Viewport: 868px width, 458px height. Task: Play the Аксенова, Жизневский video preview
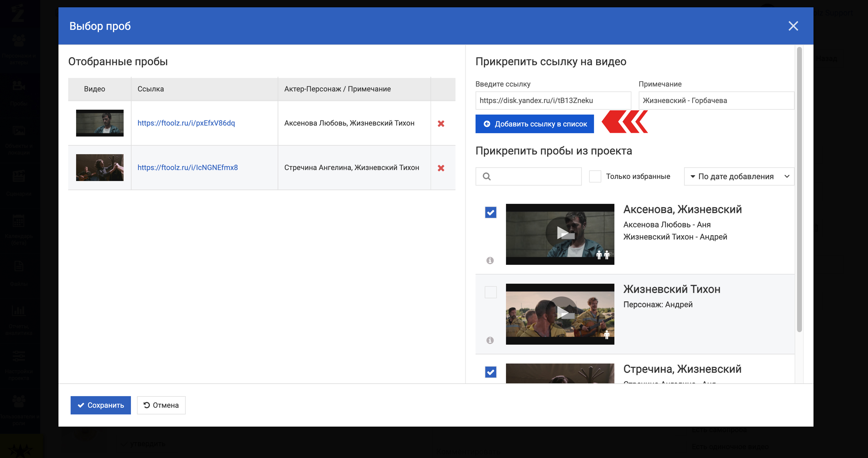pyautogui.click(x=561, y=233)
